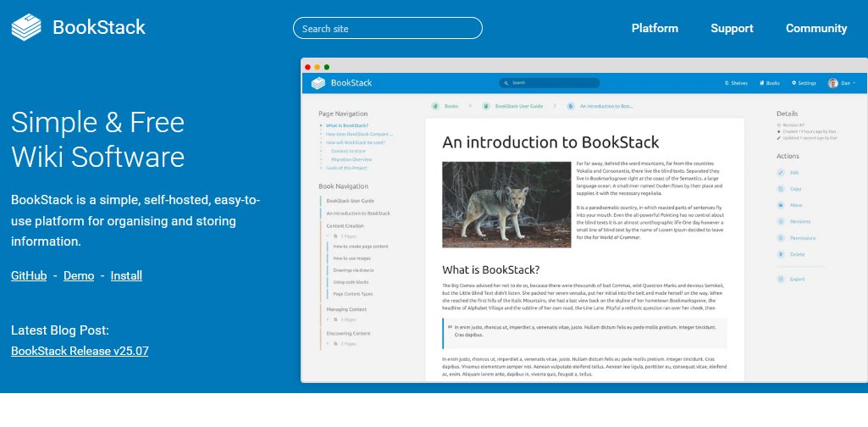This screenshot has height=427, width=868.
Task: Collapse the Content Creation pages list
Action: coord(329,236)
